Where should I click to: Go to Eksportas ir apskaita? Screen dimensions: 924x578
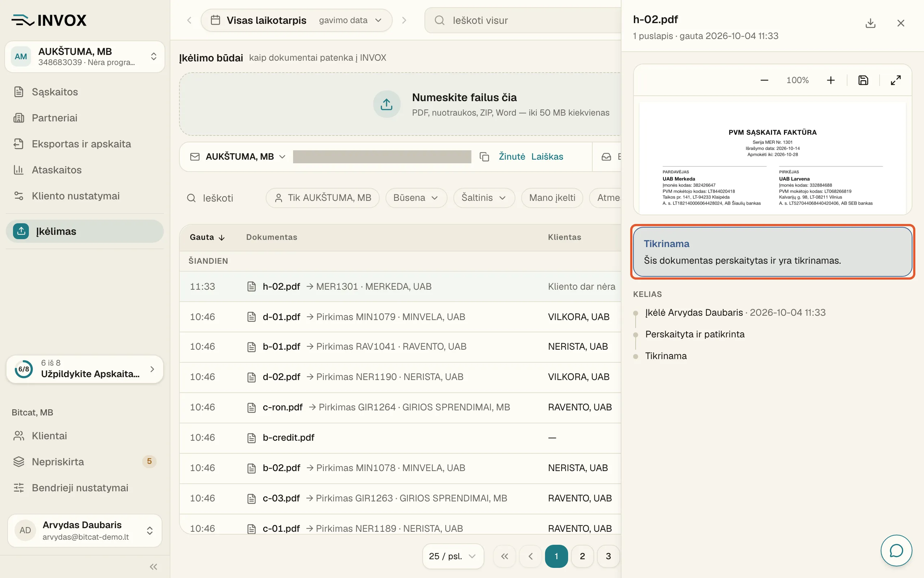[85, 144]
